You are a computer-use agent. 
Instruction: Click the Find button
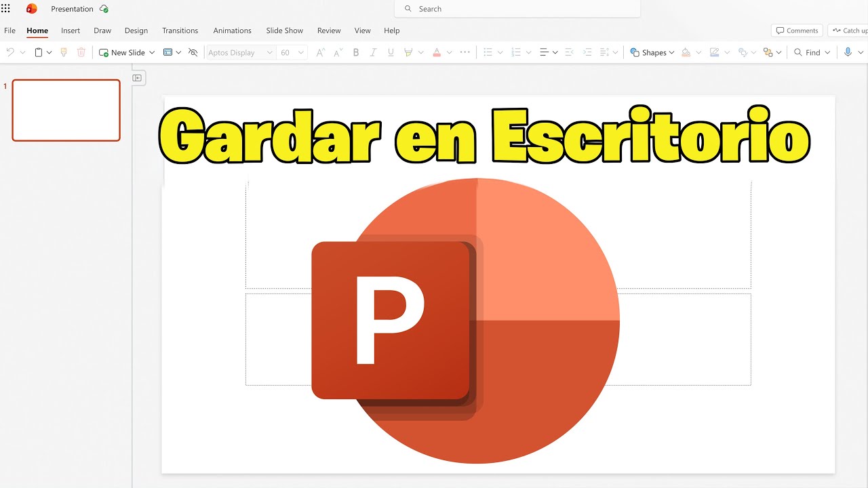coord(807,52)
